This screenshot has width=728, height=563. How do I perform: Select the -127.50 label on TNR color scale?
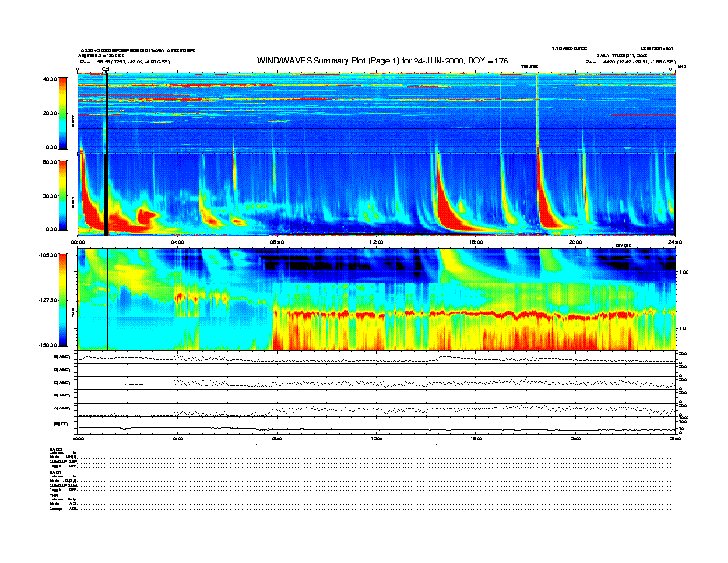point(48,300)
